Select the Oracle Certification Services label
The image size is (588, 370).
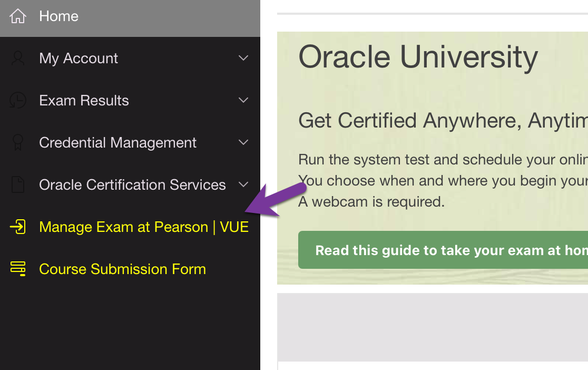pos(132,184)
